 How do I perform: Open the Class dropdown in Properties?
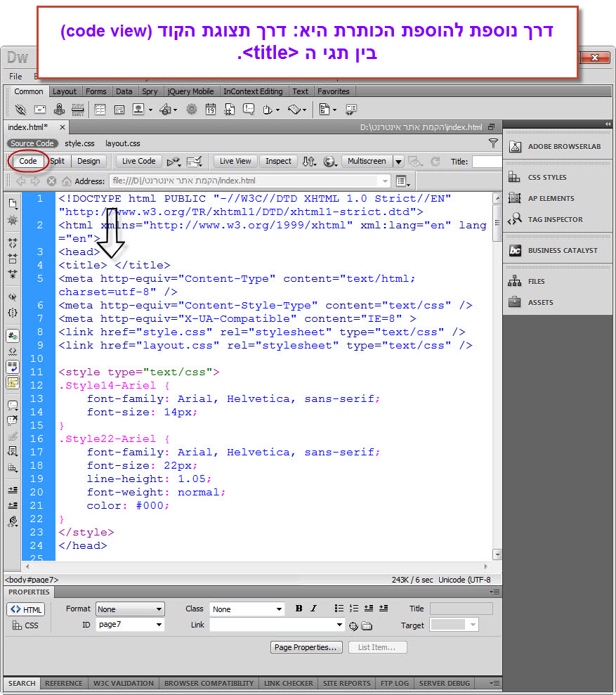tap(247, 609)
